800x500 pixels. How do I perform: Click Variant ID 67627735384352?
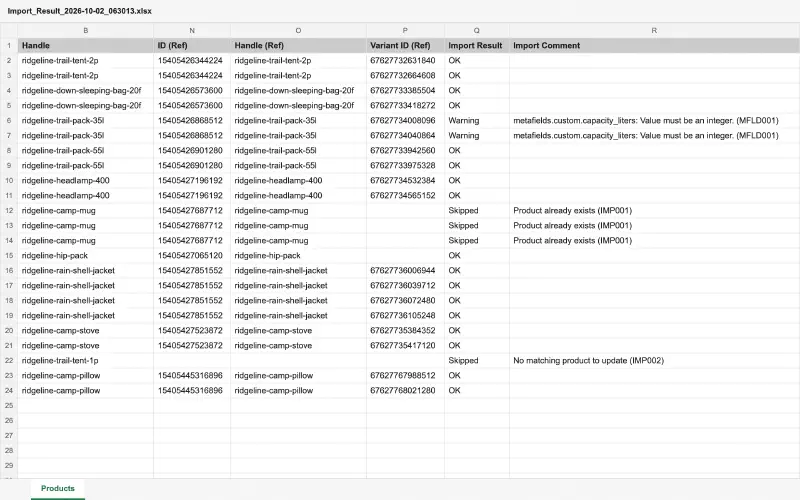(403, 330)
